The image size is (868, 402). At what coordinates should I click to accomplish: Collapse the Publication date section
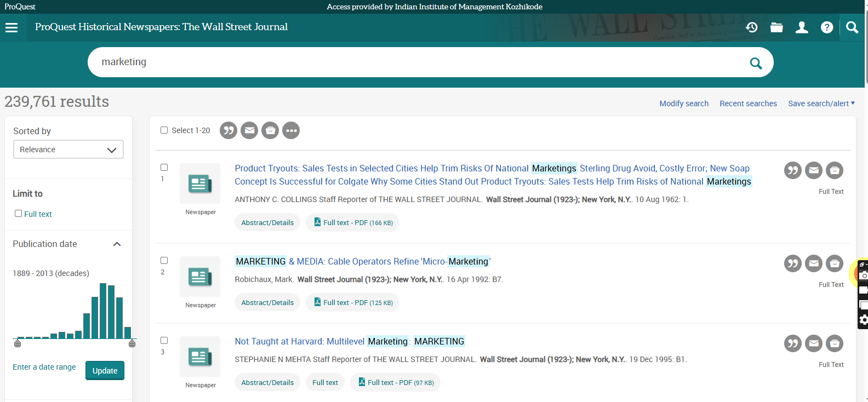point(117,244)
